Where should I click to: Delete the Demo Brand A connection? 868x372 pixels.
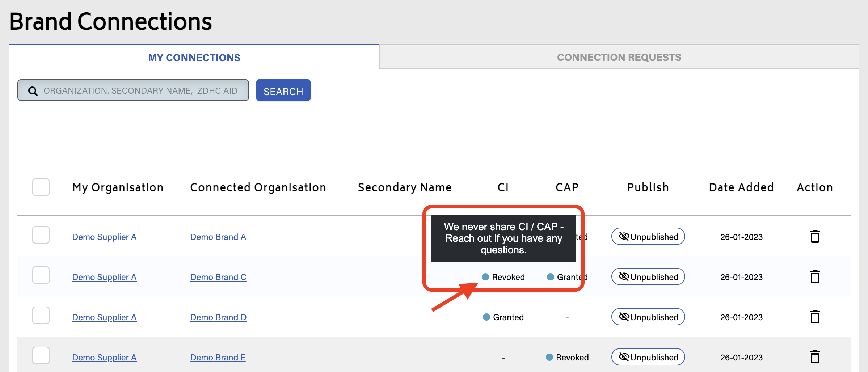815,237
